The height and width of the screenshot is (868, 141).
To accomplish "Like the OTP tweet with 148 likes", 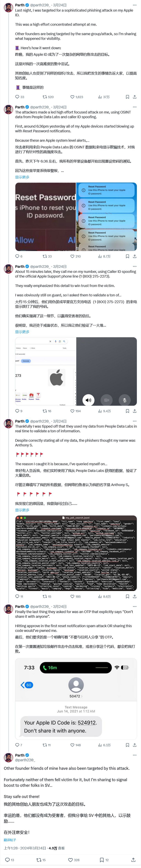I will point(75,745).
